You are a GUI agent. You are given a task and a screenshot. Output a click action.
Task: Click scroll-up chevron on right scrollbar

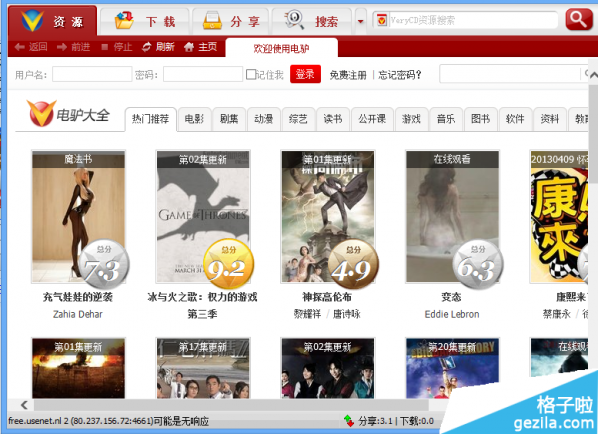point(593,75)
